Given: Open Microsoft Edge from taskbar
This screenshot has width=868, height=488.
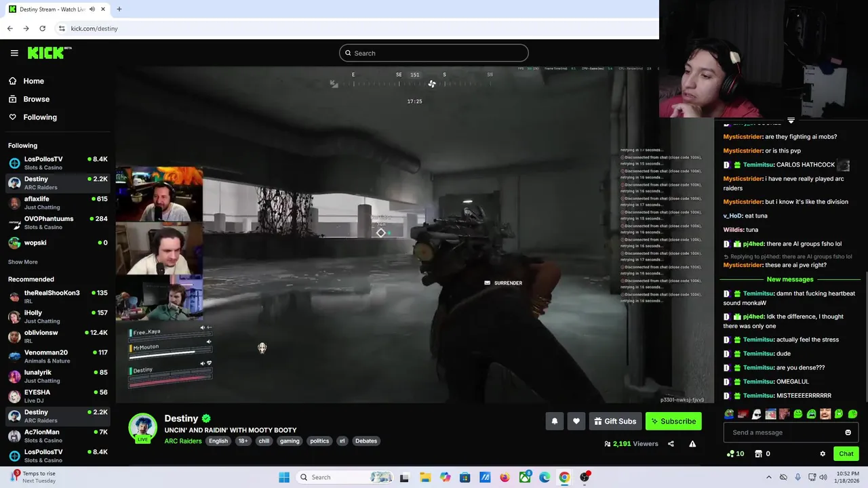Looking at the screenshot, I should 545,477.
